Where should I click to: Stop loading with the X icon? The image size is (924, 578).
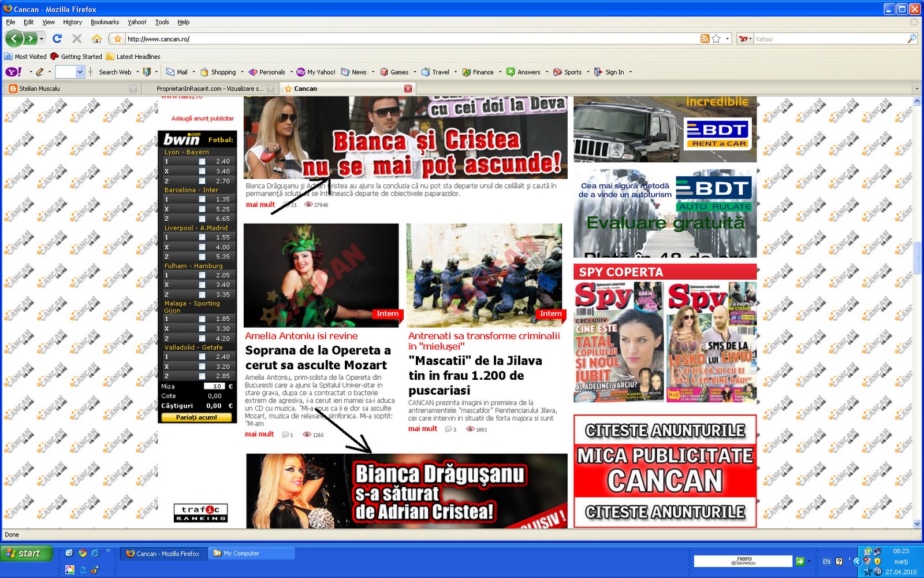pos(77,39)
